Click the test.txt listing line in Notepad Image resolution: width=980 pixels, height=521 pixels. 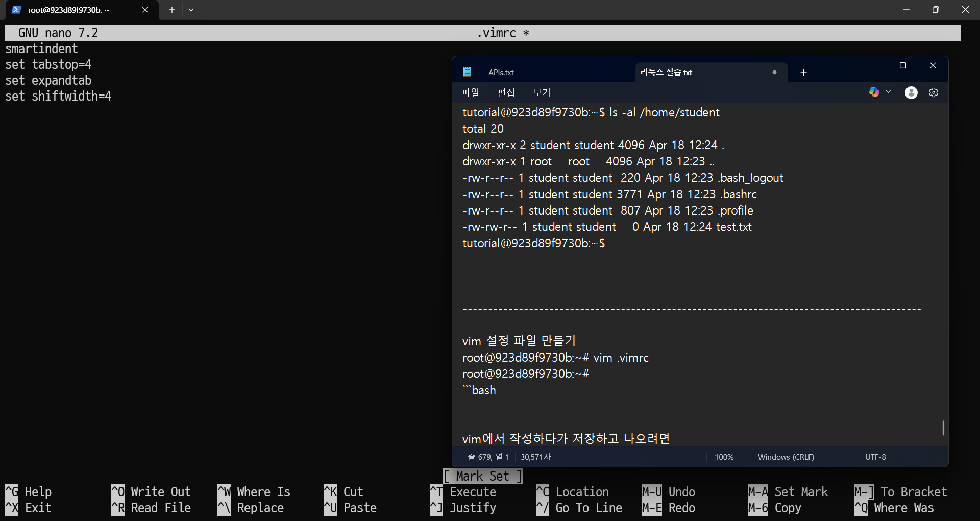click(x=607, y=227)
